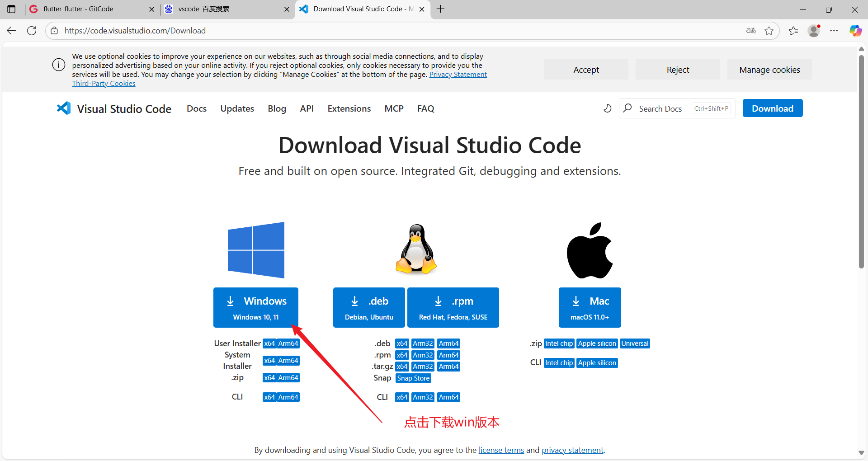Select Windows .zip Arm64 download

click(x=288, y=378)
